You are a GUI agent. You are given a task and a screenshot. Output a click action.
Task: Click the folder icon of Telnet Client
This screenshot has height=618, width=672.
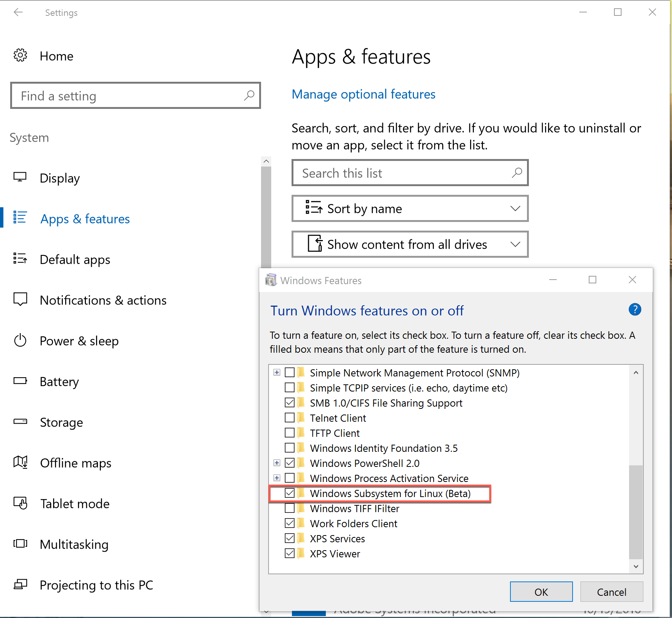pos(301,418)
